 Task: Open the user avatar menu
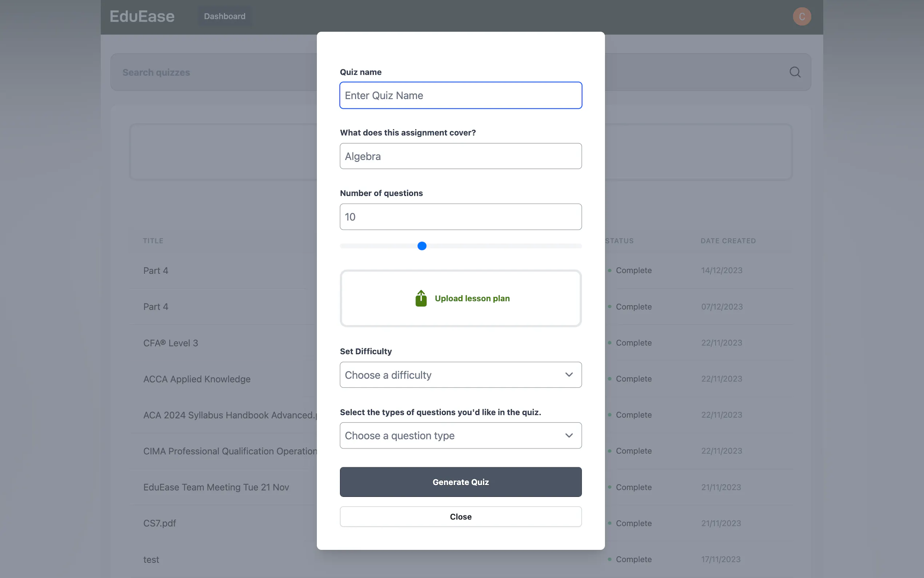[x=801, y=16]
